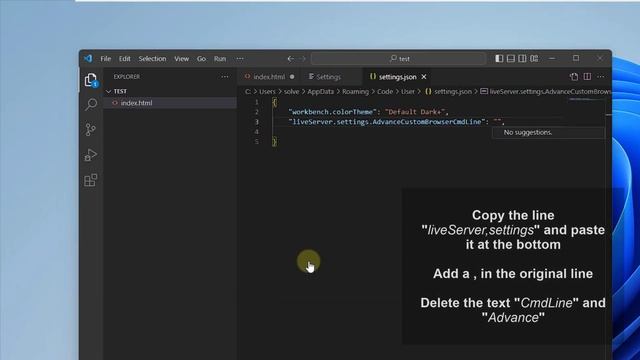The image size is (640, 360).
Task: Open the Search view in activity bar
Action: pos(91,104)
